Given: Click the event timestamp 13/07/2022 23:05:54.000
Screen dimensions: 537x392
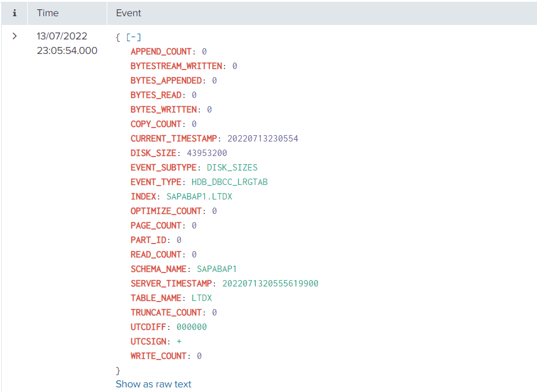Looking at the screenshot, I should point(67,43).
